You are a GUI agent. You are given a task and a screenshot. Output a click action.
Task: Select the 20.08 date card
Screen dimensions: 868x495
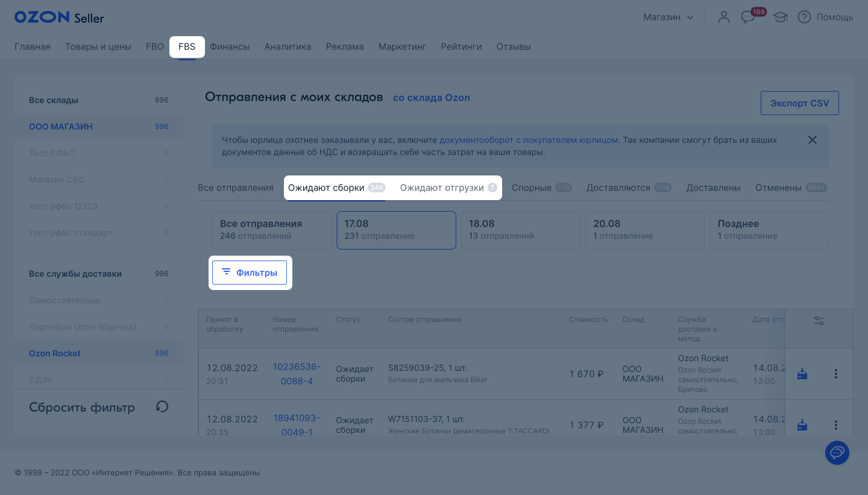tap(645, 230)
